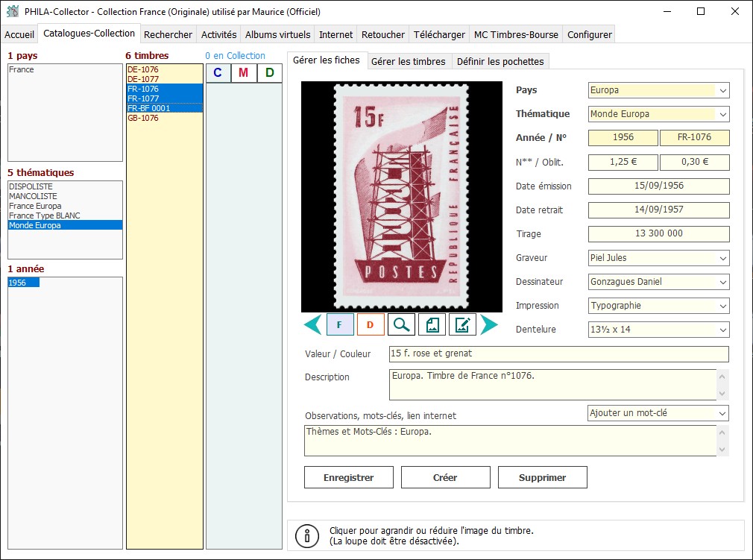Open the MC Timbres-Bourse tab

coord(516,34)
